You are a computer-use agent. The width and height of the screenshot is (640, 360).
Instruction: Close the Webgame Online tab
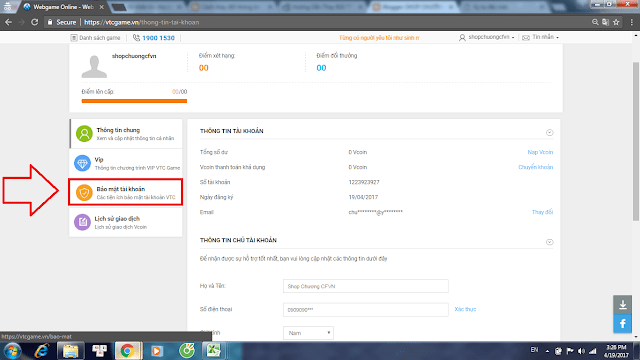coord(102,7)
